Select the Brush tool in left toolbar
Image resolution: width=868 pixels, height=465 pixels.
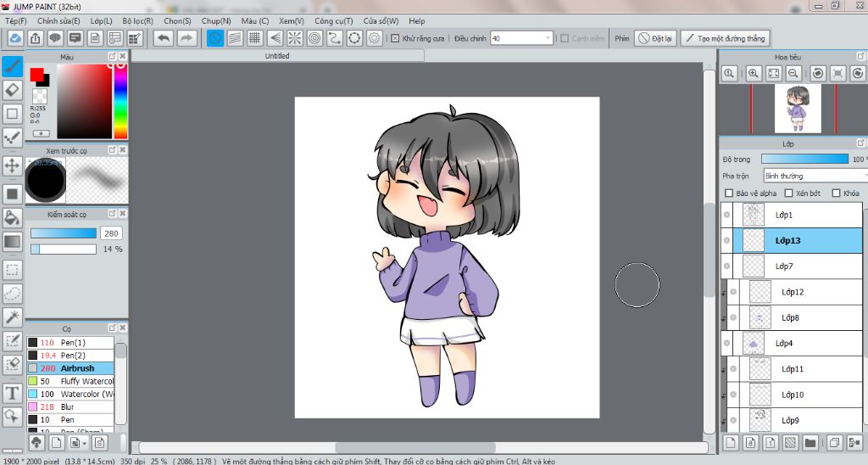click(x=12, y=66)
